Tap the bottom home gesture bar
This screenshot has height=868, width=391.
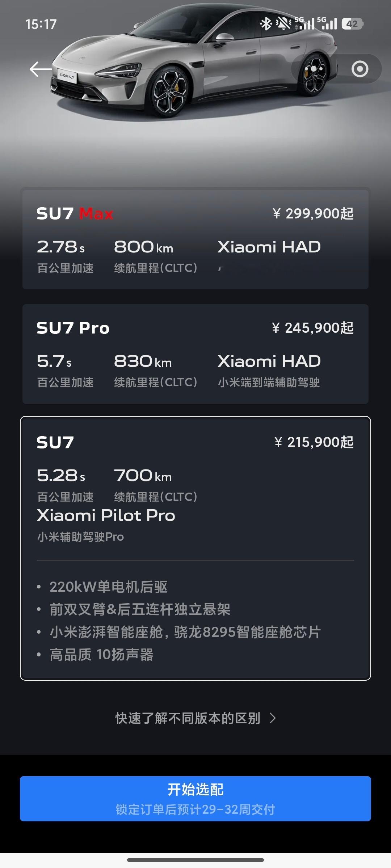pyautogui.click(x=195, y=860)
